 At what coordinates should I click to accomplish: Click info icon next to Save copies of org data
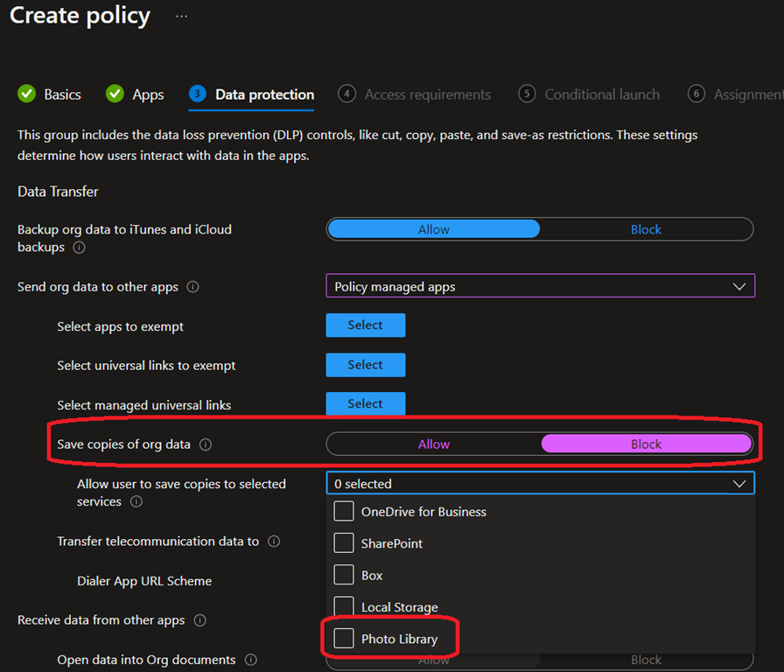pyautogui.click(x=206, y=444)
